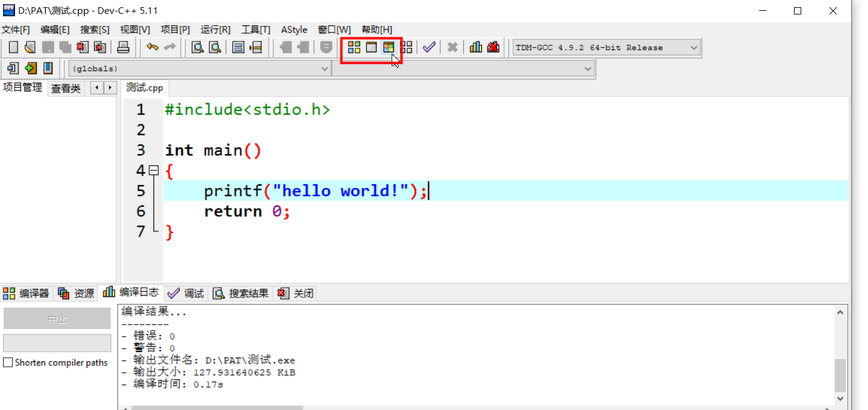Image resolution: width=868 pixels, height=410 pixels.
Task: Click the compile progress bar under 中止
Action: coord(57,343)
